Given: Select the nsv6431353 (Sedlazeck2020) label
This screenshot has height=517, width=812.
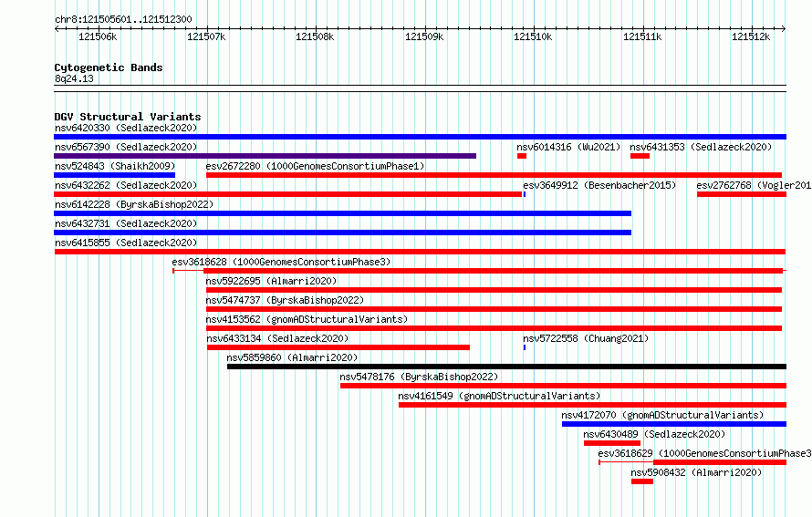Looking at the screenshot, I should coord(701,147).
